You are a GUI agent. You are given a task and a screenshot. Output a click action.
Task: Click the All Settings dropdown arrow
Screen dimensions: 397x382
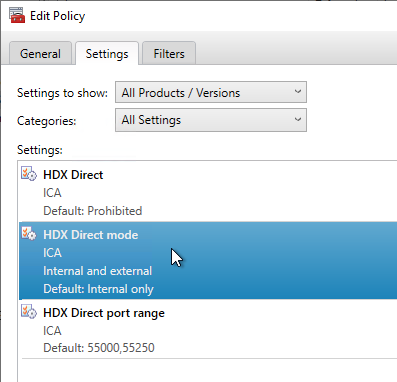[x=298, y=120]
